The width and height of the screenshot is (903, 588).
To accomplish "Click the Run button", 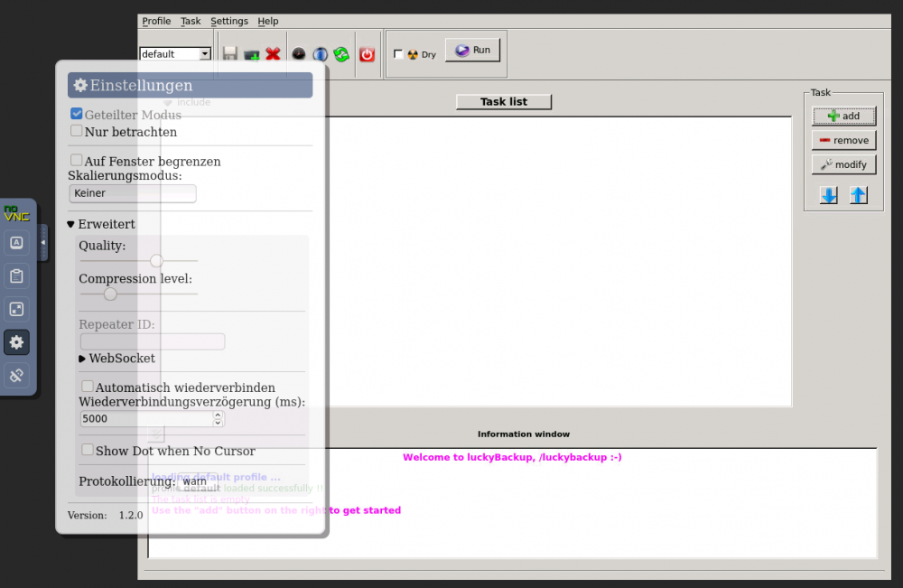I will point(473,50).
